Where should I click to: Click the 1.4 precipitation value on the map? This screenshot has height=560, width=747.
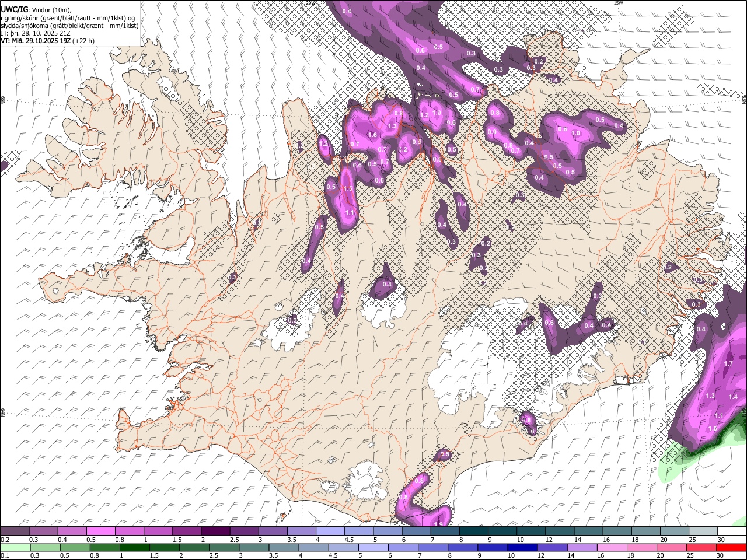(734, 397)
